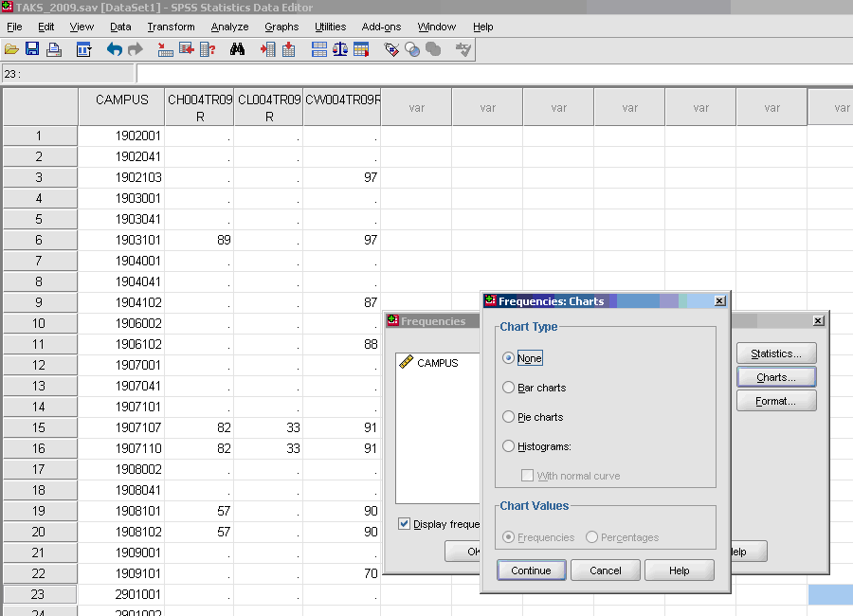
Task: Select row number 15 header
Action: pyautogui.click(x=39, y=427)
